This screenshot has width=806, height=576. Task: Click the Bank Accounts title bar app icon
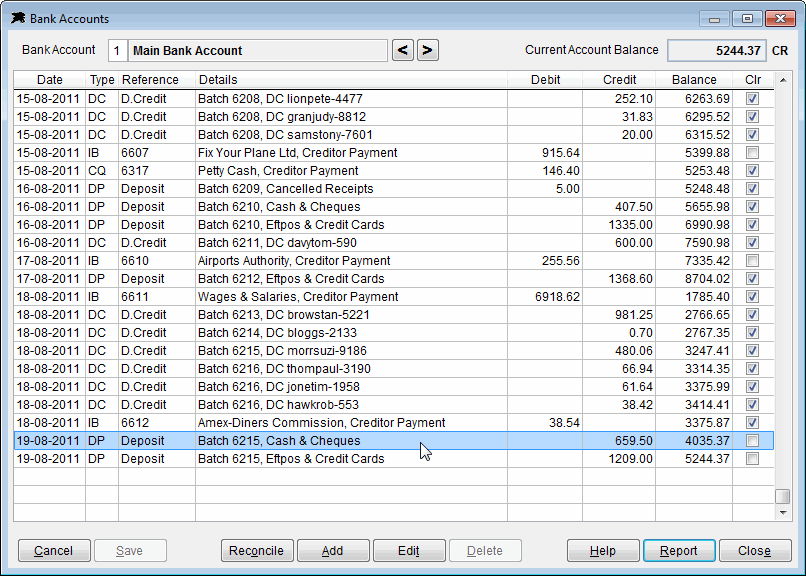[18, 18]
